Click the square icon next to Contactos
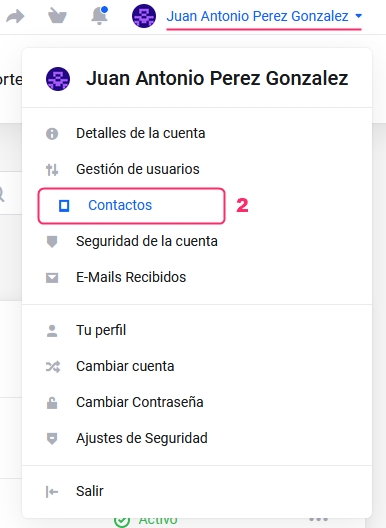 [x=64, y=205]
